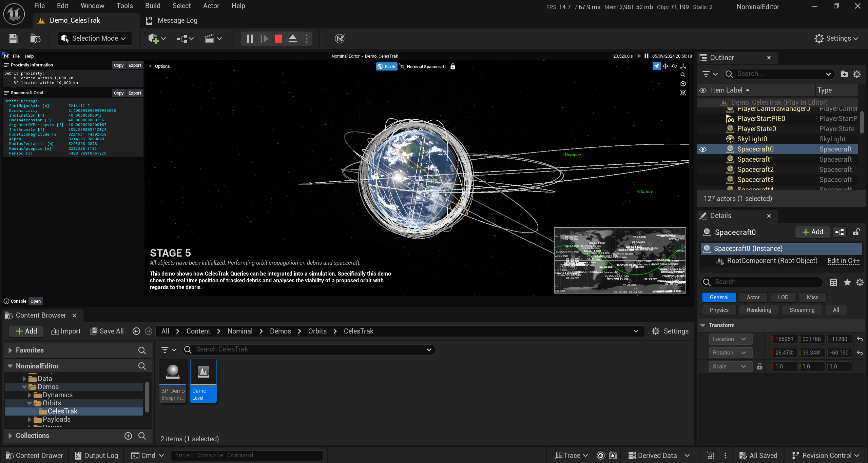Click the Earth view button

387,67
